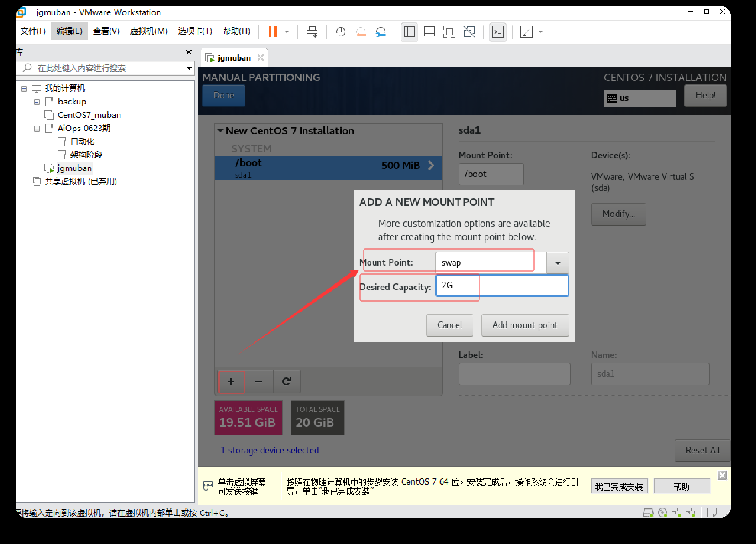The width and height of the screenshot is (756, 544).
Task: Click the Unity mode icon
Action: click(469, 32)
